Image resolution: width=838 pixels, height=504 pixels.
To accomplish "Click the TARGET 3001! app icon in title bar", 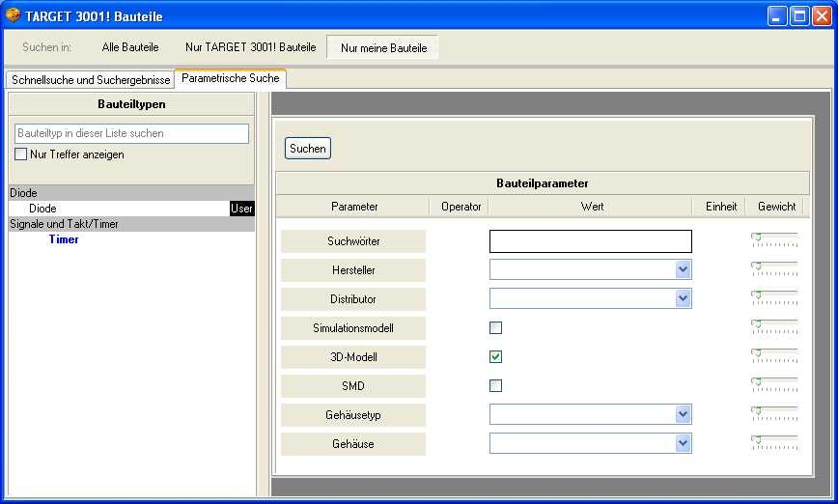I will click(13, 15).
